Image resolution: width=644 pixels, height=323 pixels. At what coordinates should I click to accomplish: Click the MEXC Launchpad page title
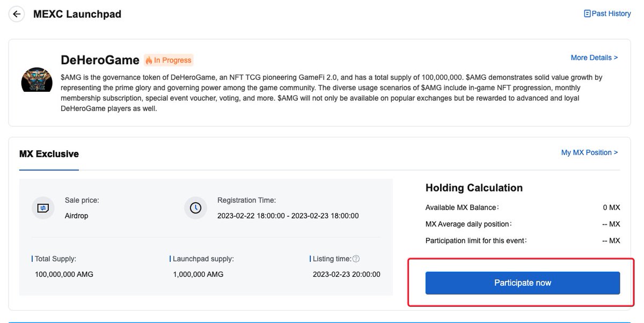tap(77, 14)
